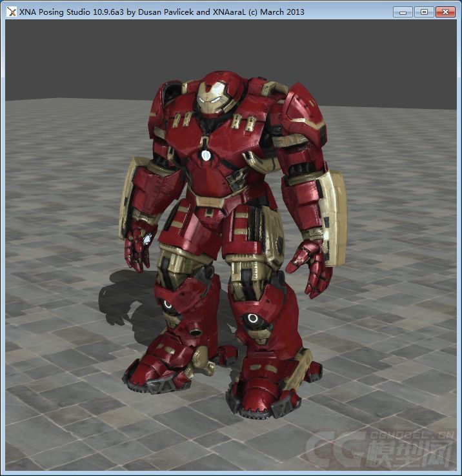The width and height of the screenshot is (462, 476).
Task: Minimize the XNA Posing Studio window
Action: (x=403, y=12)
